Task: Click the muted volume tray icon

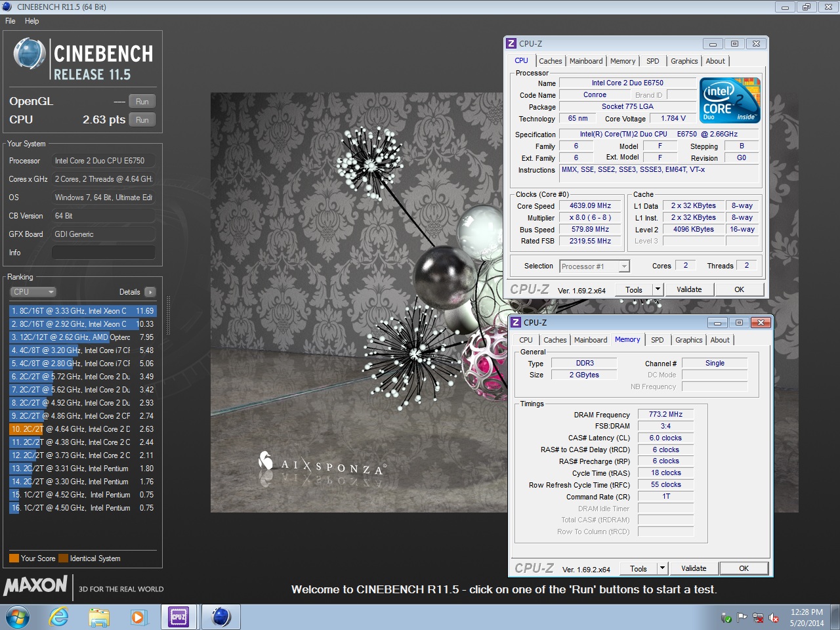Action: coord(774,618)
